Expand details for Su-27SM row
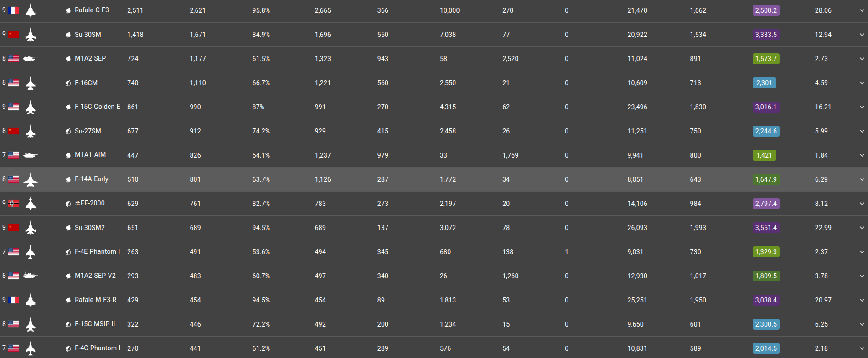868x358 pixels. [862, 131]
